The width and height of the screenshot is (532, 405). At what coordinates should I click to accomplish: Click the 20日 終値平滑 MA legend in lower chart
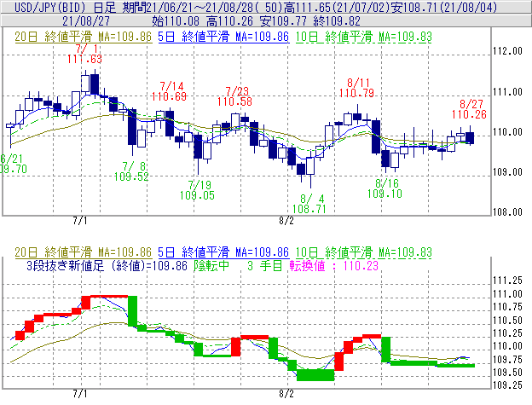pos(83,252)
